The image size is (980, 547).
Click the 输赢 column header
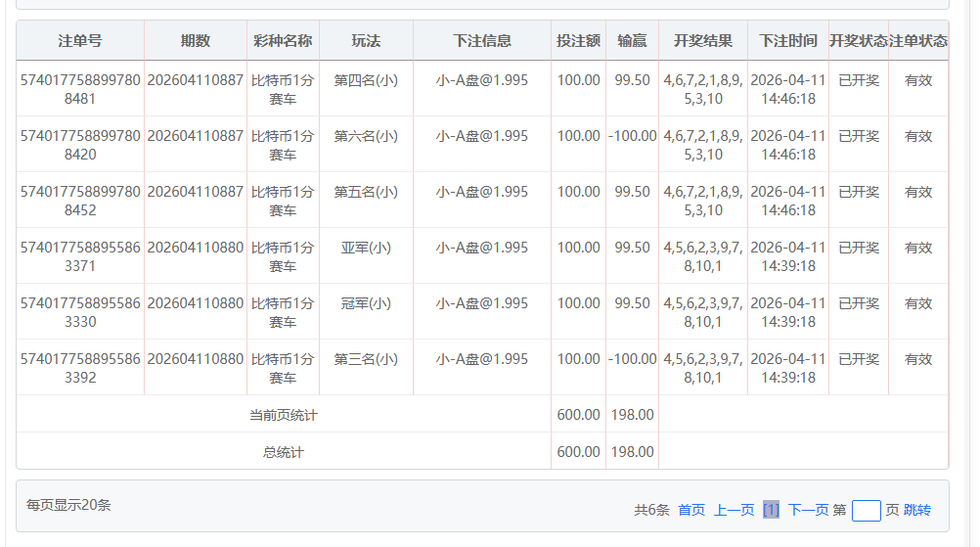point(632,41)
